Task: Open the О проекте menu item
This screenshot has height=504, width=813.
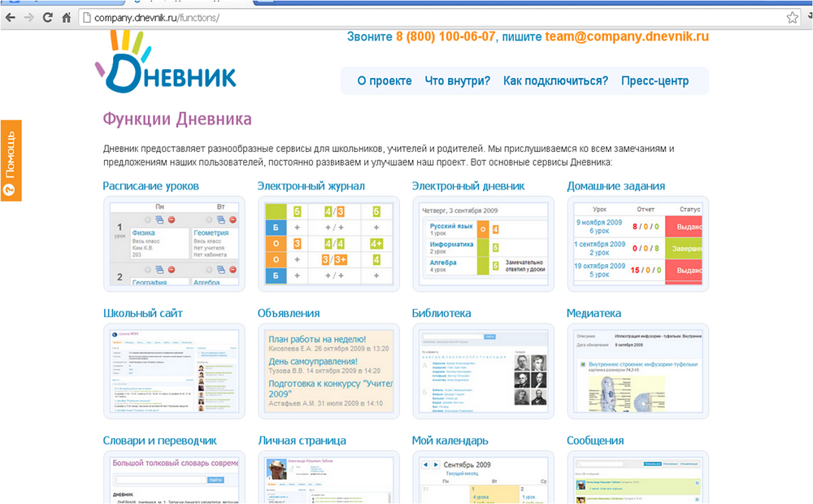Action: tap(385, 81)
